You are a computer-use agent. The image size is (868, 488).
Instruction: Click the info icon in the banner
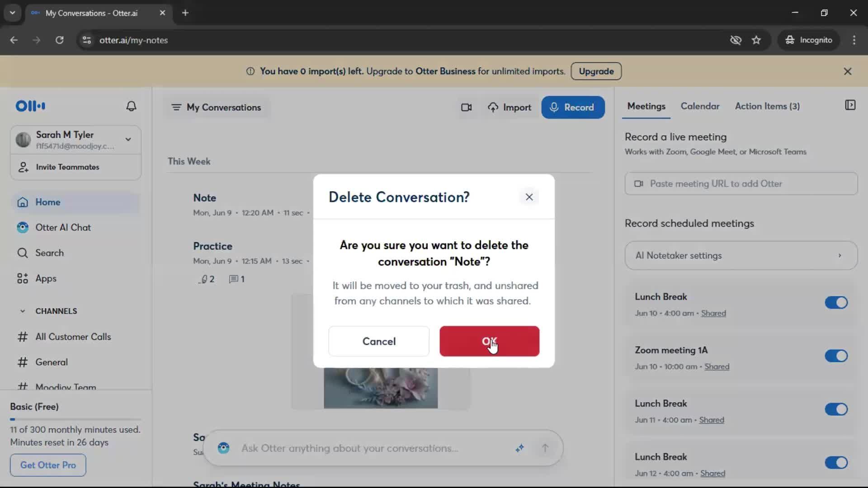coord(250,71)
